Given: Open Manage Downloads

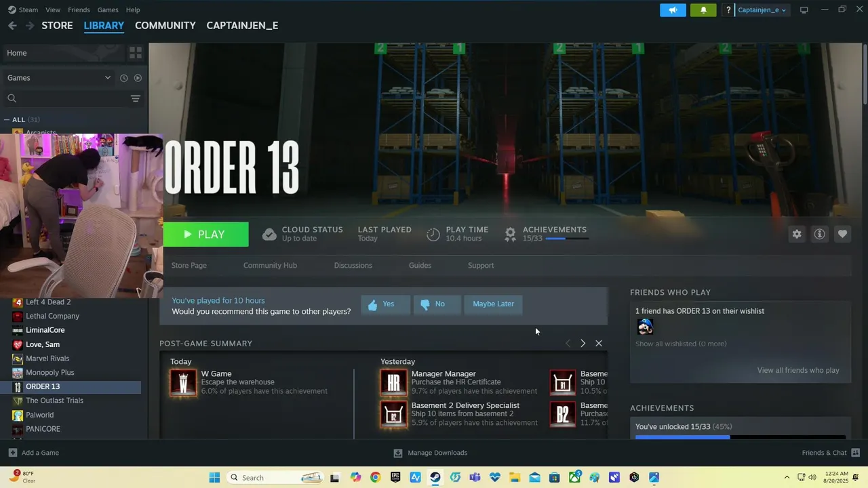Looking at the screenshot, I should (x=431, y=453).
